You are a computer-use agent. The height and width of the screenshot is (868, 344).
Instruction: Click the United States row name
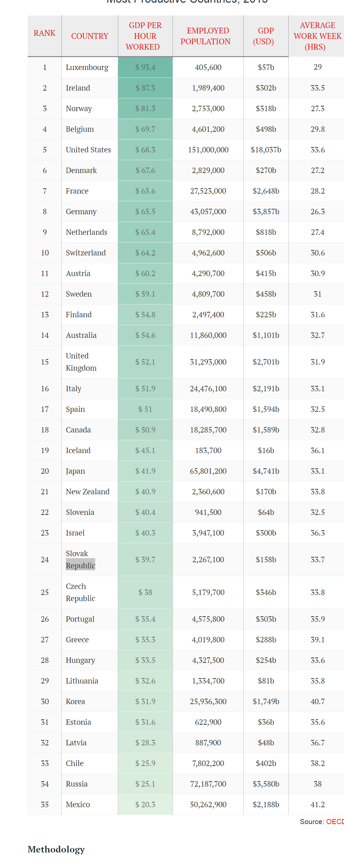click(88, 150)
